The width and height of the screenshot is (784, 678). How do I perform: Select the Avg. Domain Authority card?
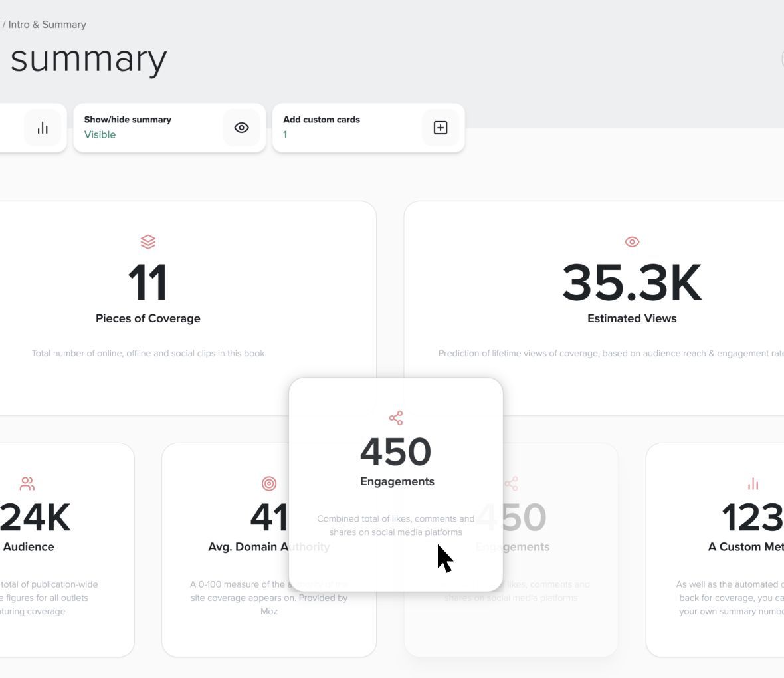click(269, 550)
